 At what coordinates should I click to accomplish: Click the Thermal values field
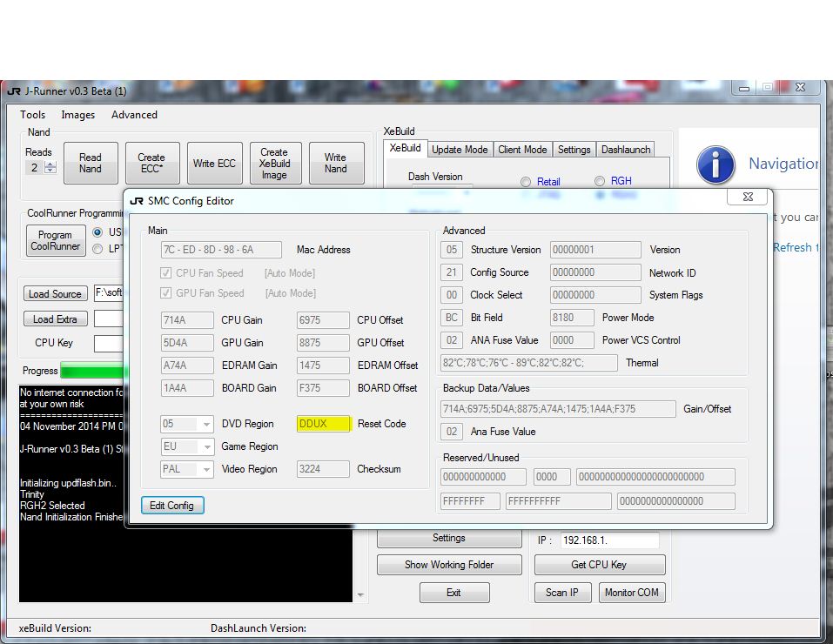[529, 363]
